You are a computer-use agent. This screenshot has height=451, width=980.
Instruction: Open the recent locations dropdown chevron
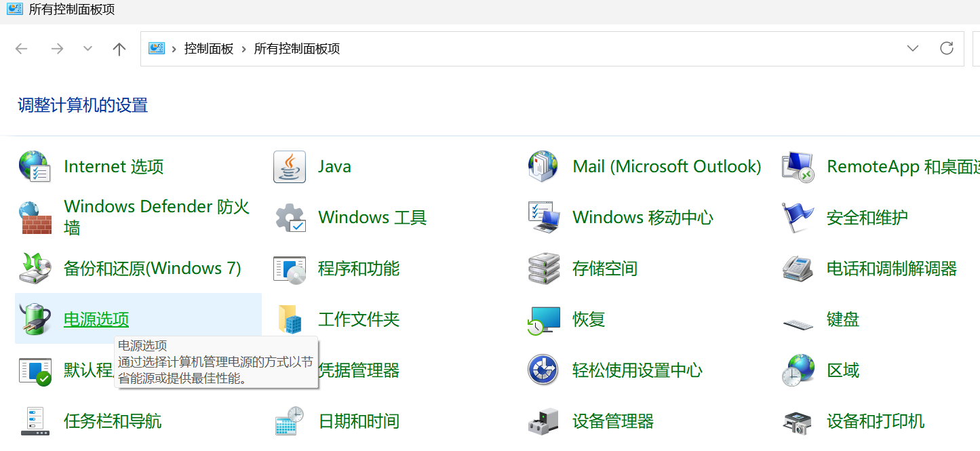pos(87,49)
